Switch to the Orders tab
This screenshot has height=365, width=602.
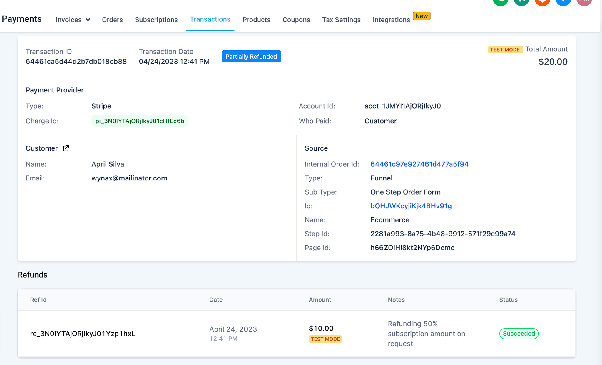(112, 20)
